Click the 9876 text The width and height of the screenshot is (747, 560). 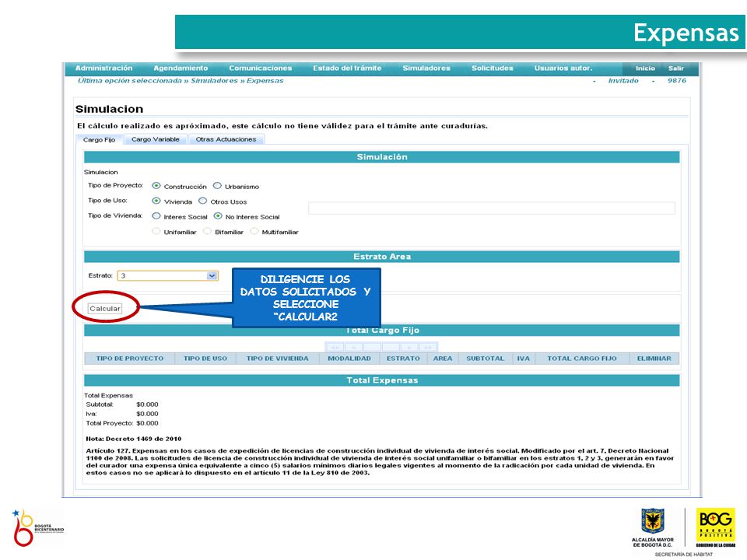pyautogui.click(x=676, y=80)
